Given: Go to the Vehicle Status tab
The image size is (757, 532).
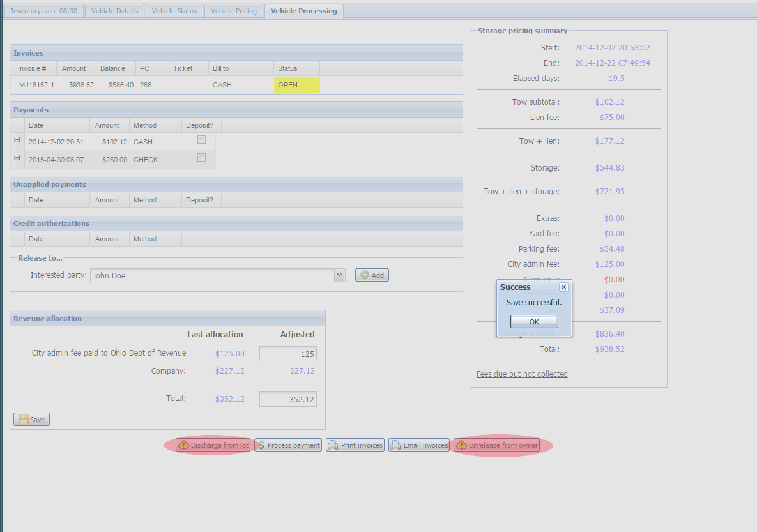Looking at the screenshot, I should click(174, 11).
